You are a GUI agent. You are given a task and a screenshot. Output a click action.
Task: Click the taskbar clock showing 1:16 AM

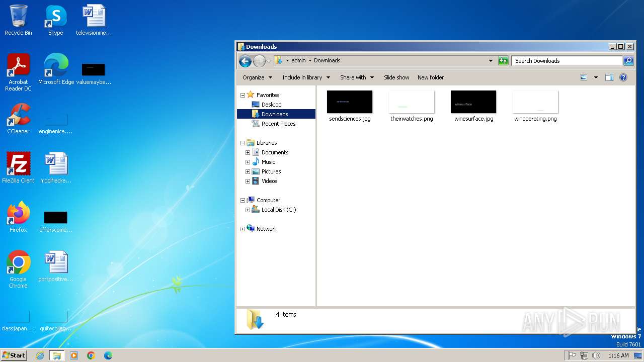click(618, 355)
